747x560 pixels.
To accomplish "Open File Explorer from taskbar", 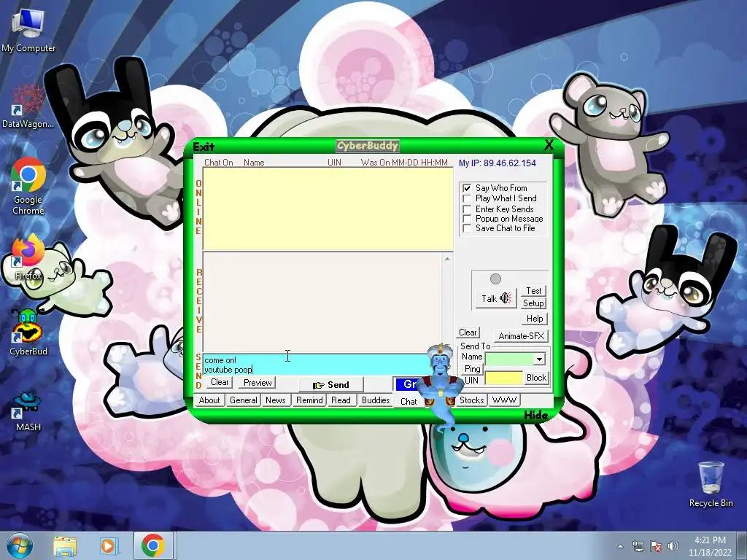I will pyautogui.click(x=65, y=546).
